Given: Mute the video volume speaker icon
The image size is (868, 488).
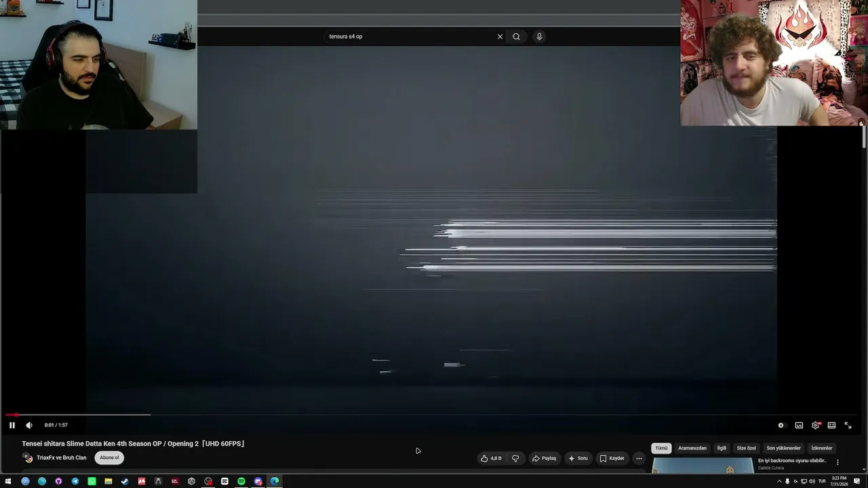Looking at the screenshot, I should 29,425.
